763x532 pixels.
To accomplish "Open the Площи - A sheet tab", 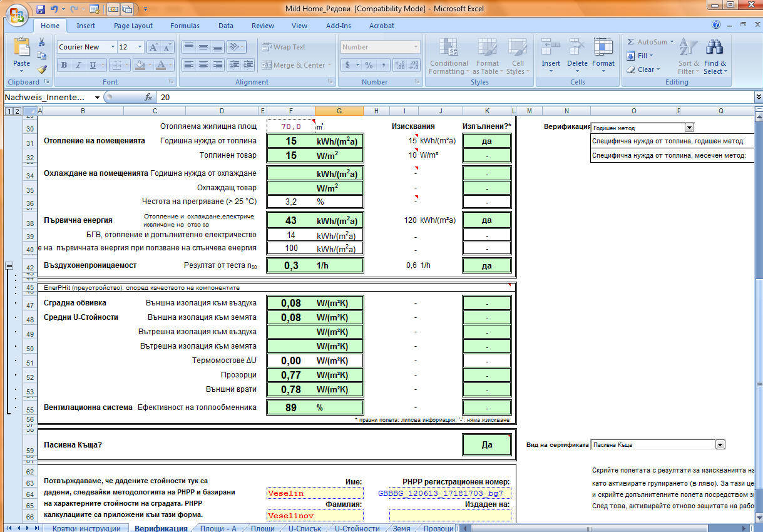I will click(218, 528).
